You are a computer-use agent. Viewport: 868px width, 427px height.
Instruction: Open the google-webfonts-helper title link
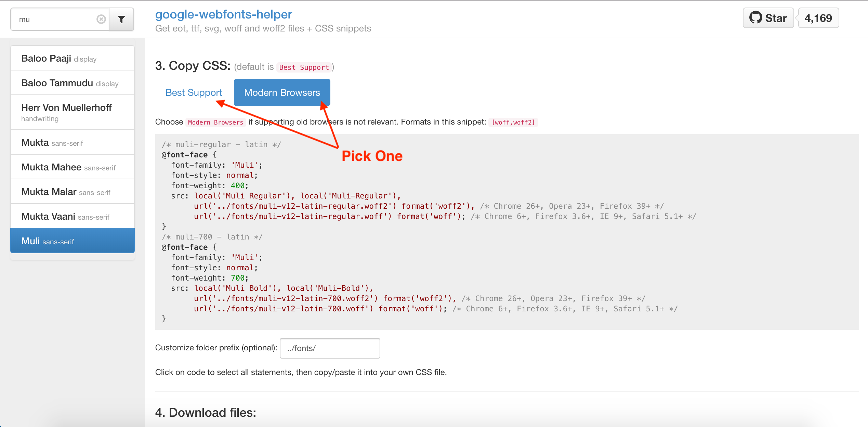click(x=224, y=14)
